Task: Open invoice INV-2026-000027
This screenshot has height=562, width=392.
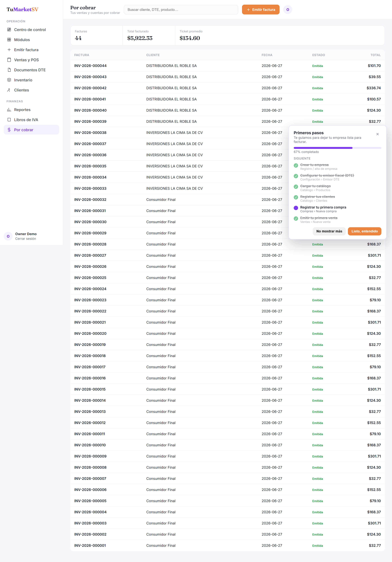Action: tap(90, 255)
